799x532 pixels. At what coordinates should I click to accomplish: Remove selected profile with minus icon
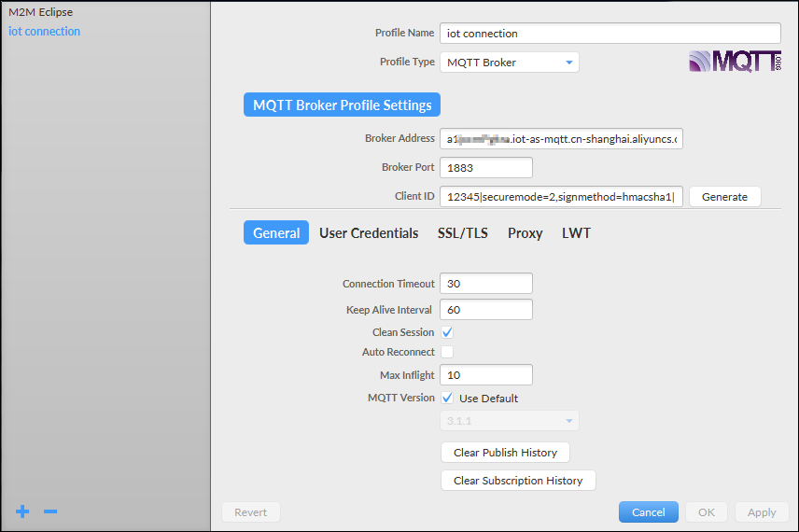point(50,511)
